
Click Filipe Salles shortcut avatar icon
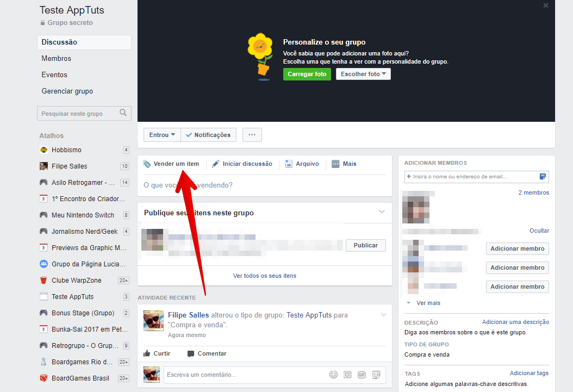click(x=43, y=166)
